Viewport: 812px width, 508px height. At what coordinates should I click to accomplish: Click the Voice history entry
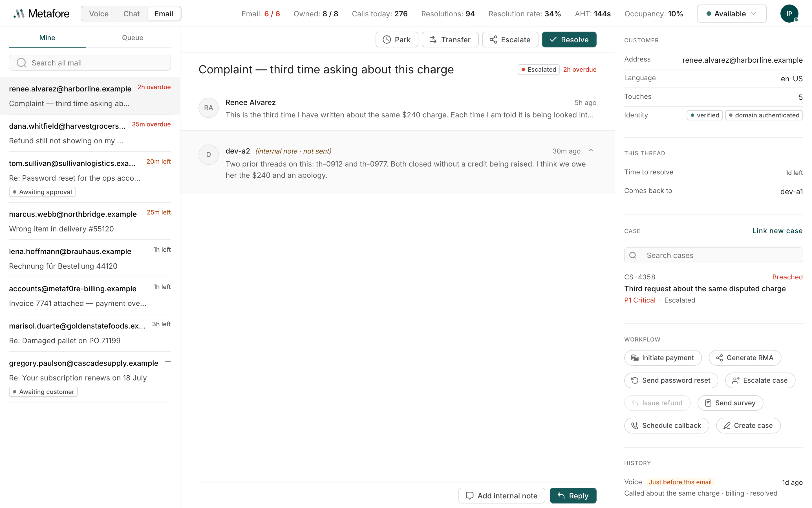713,487
